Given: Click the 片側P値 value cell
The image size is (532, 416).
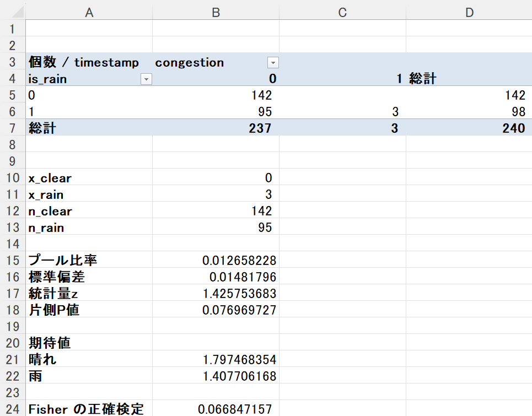Looking at the screenshot, I should tap(216, 310).
